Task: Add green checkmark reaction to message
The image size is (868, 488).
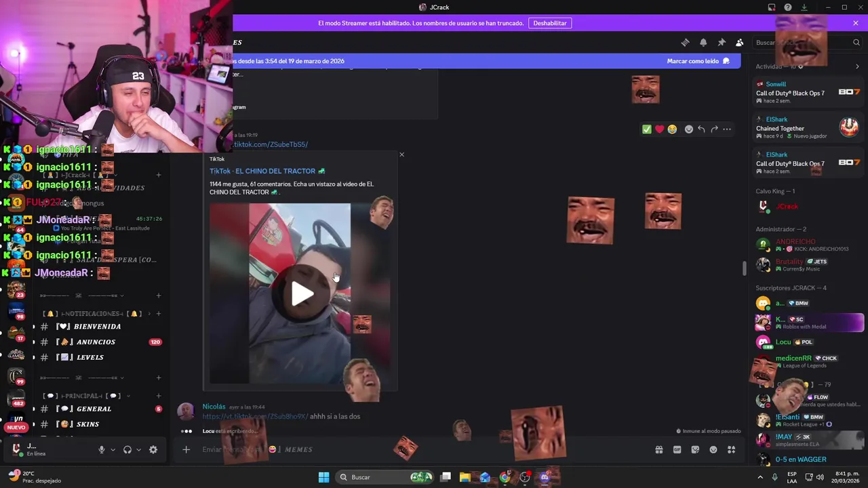Action: tap(647, 129)
